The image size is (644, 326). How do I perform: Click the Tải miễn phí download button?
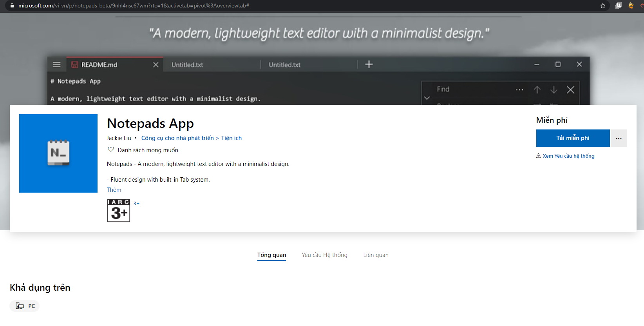click(x=573, y=138)
